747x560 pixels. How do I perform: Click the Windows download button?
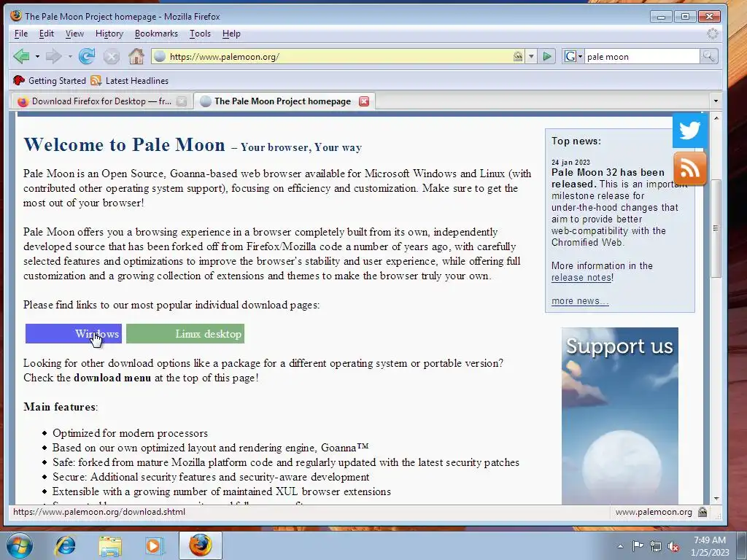click(74, 334)
